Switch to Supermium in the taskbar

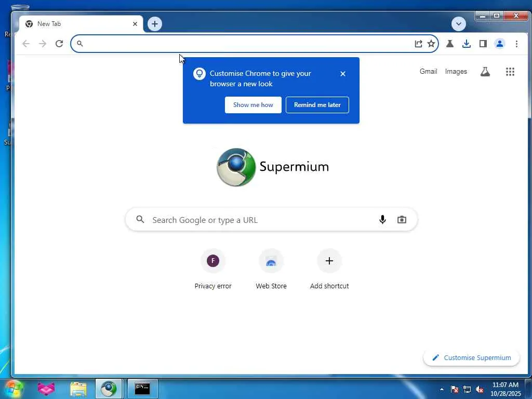pos(109,389)
